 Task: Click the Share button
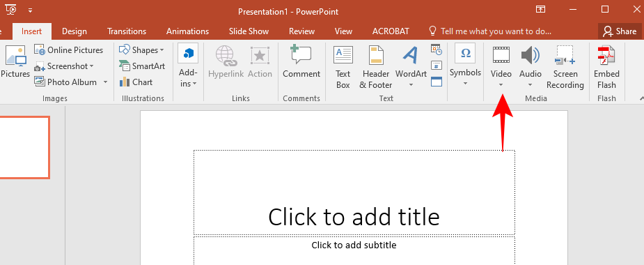pyautogui.click(x=620, y=31)
